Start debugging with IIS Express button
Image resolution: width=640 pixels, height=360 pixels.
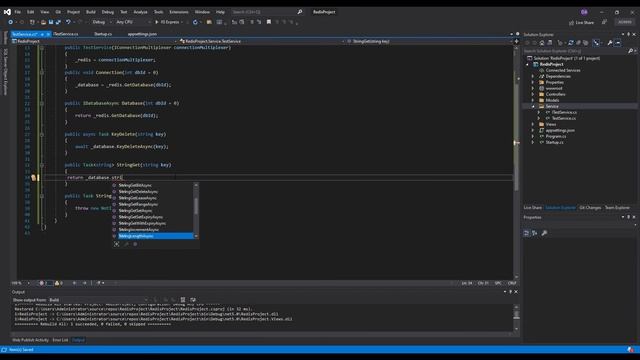(x=168, y=22)
